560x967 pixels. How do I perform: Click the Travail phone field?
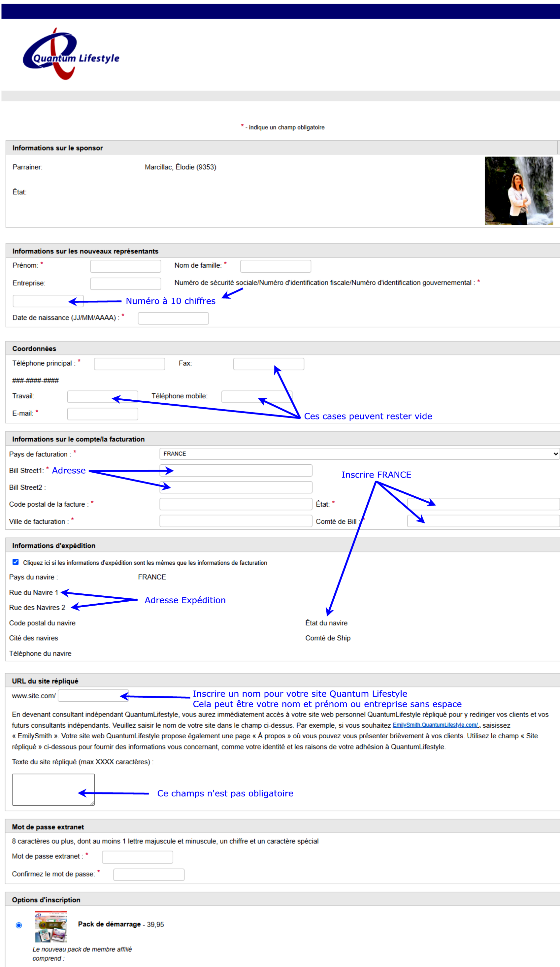pos(102,396)
